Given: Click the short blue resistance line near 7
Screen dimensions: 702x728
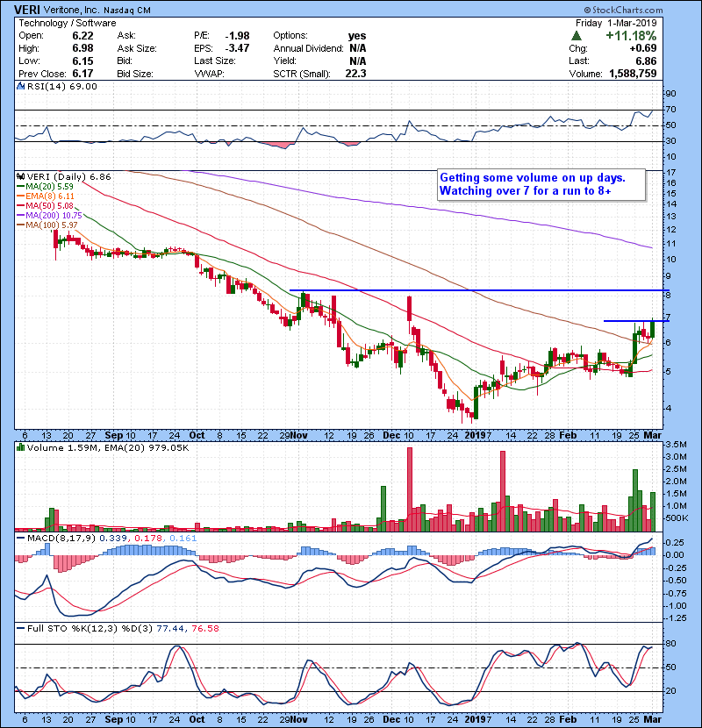Looking at the screenshot, I should coord(636,321).
